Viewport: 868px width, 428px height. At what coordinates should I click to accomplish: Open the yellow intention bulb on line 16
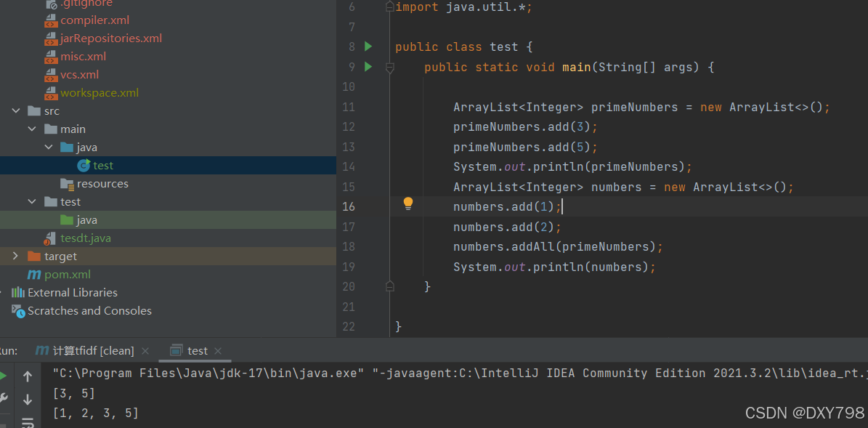(x=407, y=203)
